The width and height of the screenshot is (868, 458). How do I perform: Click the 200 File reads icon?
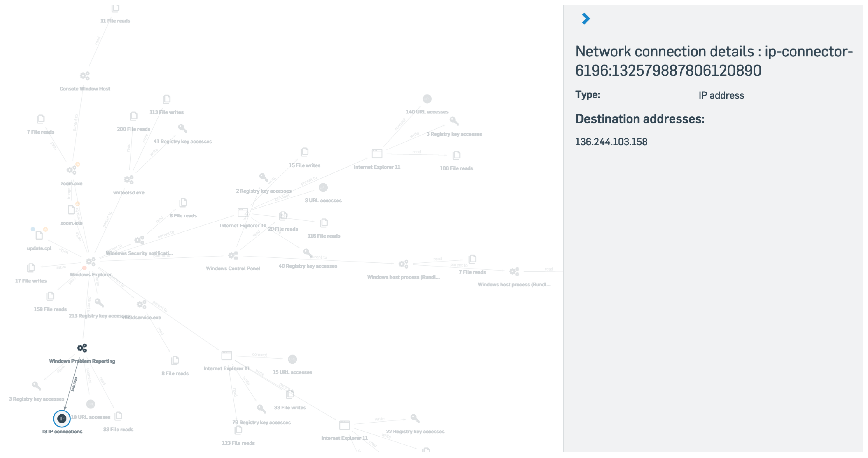pyautogui.click(x=133, y=116)
